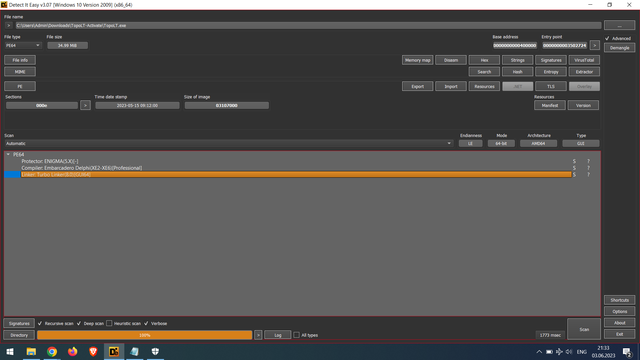Open the scan Log
The image size is (640, 360).
tap(278, 335)
